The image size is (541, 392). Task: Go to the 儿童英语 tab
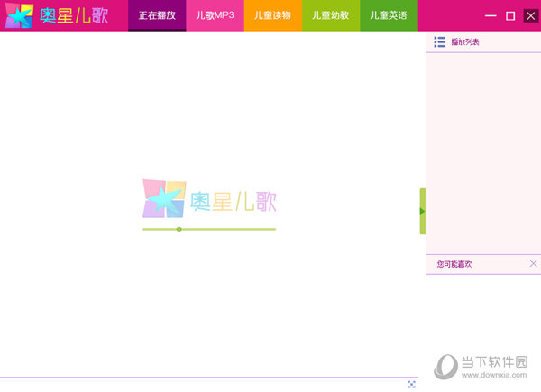tap(389, 15)
